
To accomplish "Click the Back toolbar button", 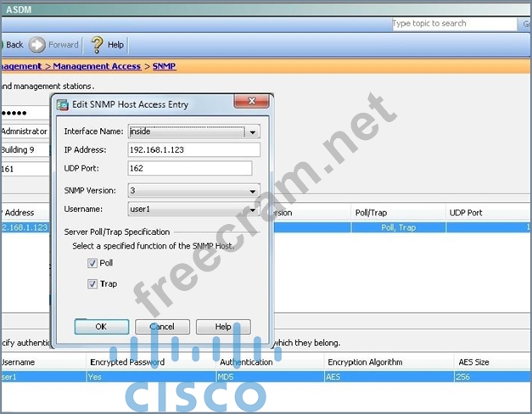I will pos(14,45).
